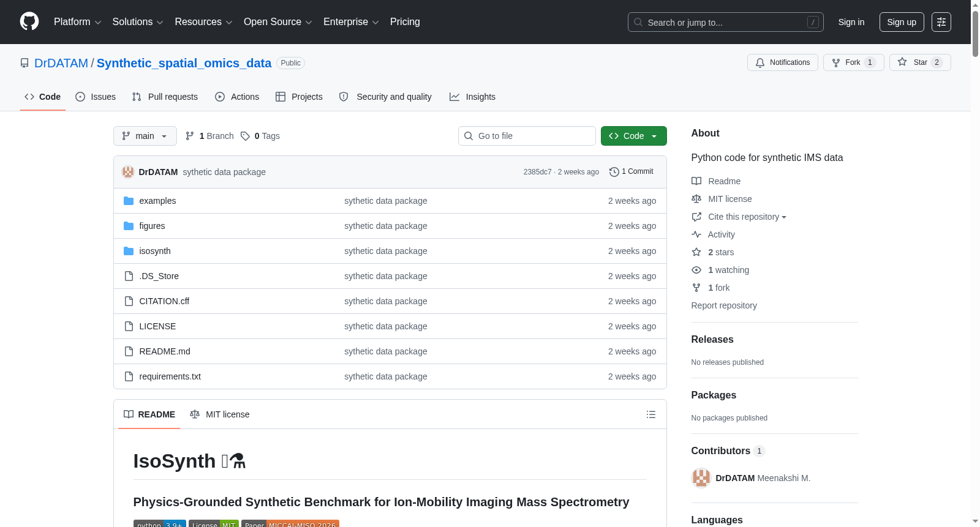Open the main branch selector dropdown

(145, 136)
